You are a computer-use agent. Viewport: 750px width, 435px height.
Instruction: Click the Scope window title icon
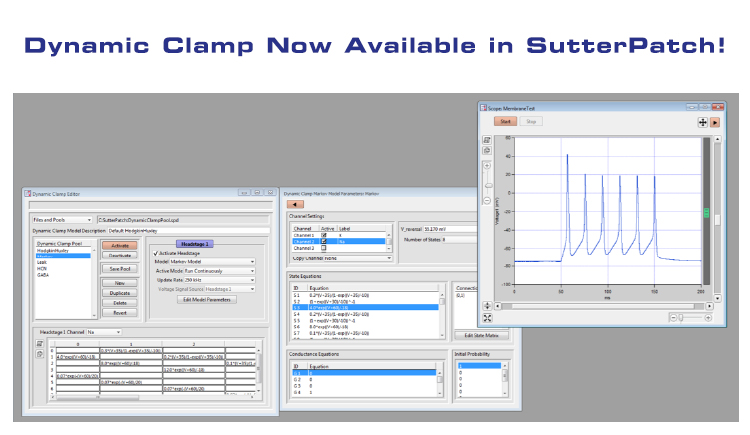click(483, 108)
